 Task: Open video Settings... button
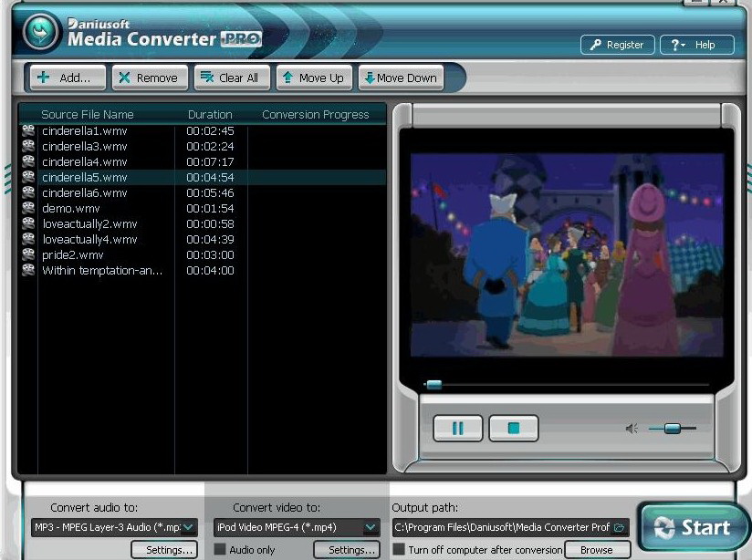click(347, 549)
